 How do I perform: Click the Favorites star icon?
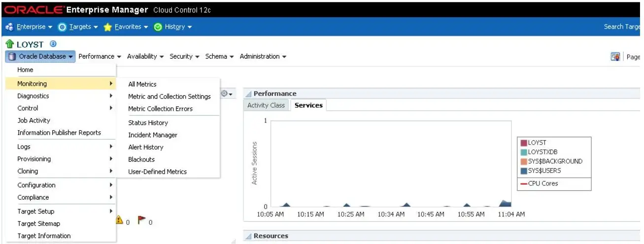coord(108,27)
